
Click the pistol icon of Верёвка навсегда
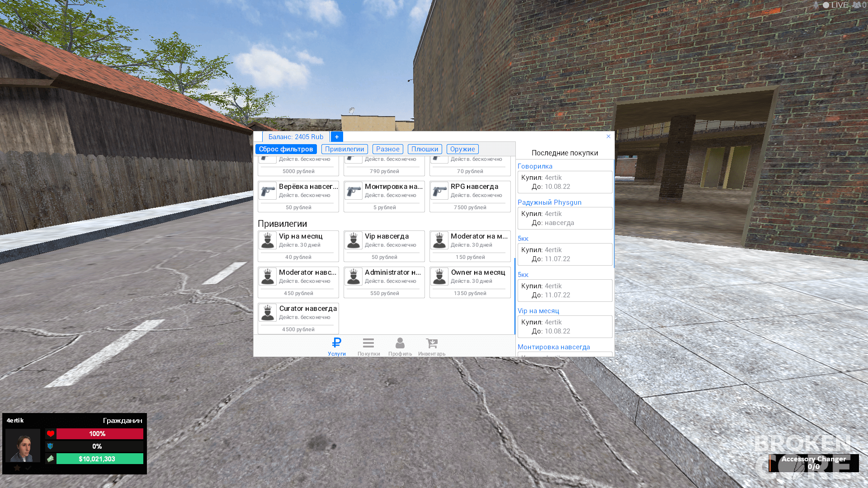point(268,191)
